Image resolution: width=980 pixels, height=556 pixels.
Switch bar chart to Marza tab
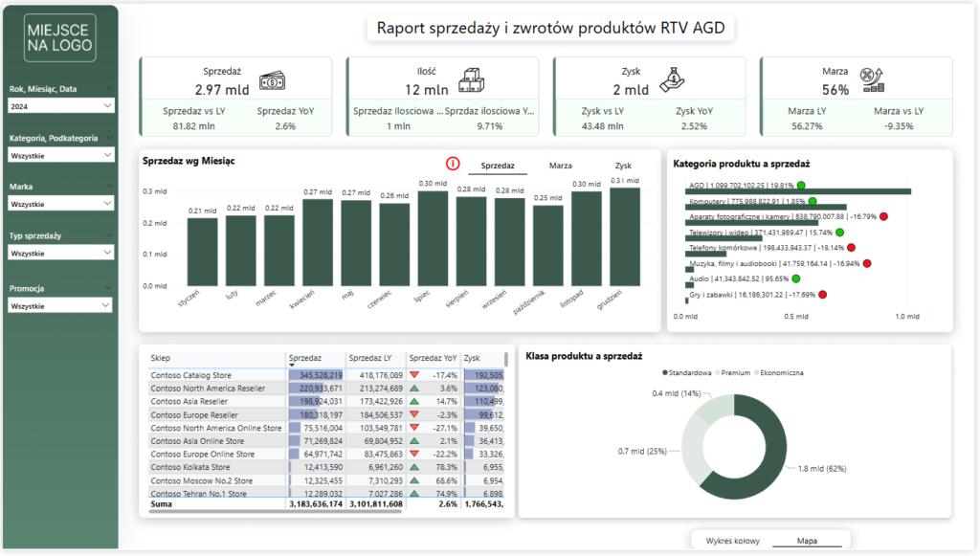560,166
